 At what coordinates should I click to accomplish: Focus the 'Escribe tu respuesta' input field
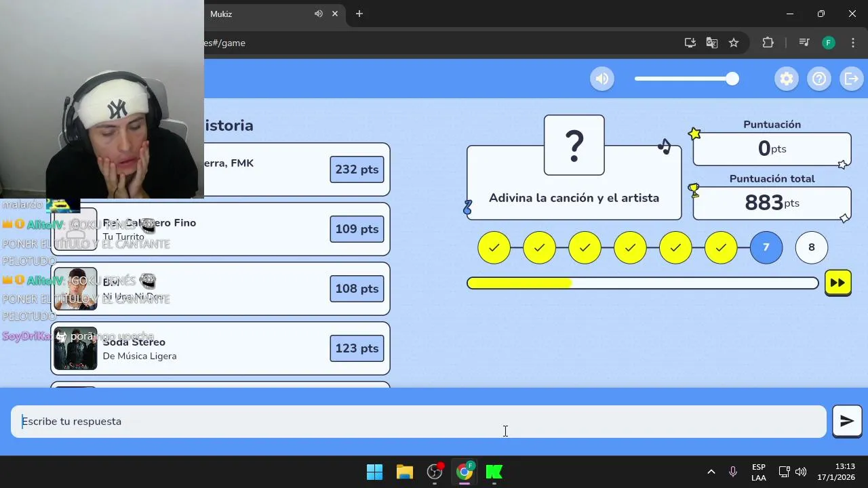418,422
